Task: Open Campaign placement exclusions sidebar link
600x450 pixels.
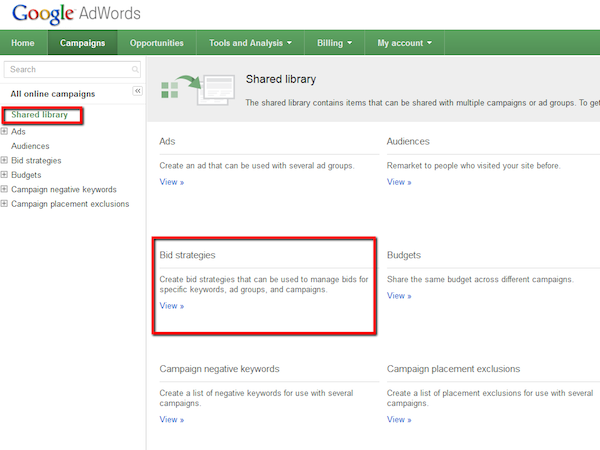Action: (x=70, y=204)
